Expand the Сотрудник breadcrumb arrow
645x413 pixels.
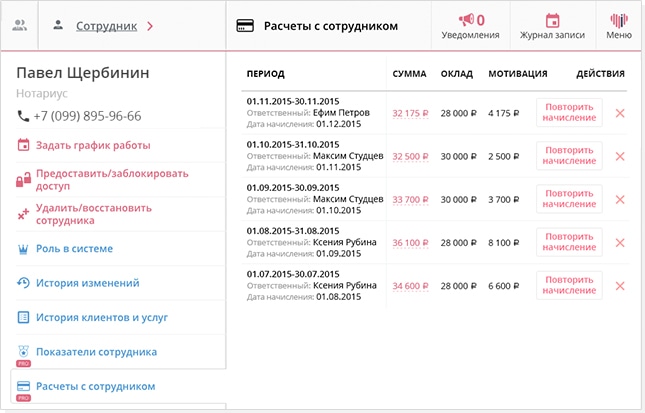(150, 26)
